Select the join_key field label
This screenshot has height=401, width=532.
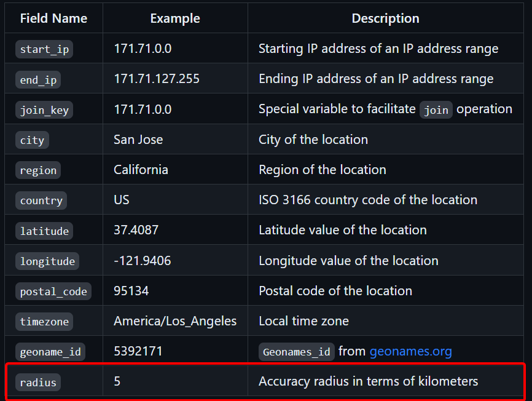pyautogui.click(x=44, y=109)
